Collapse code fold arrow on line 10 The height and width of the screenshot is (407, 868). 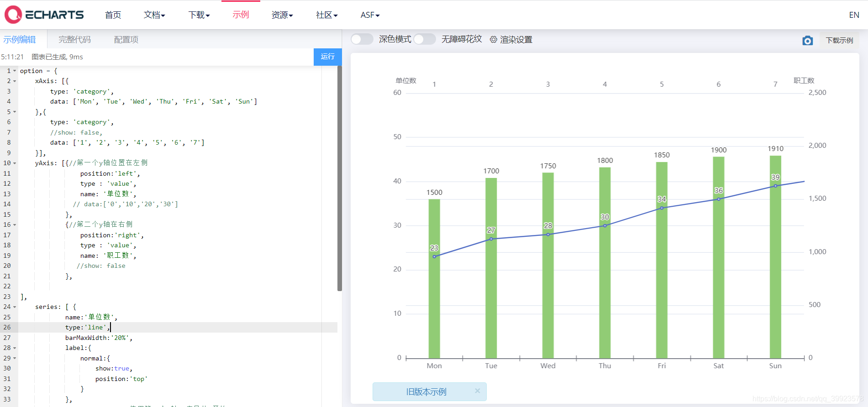click(15, 163)
